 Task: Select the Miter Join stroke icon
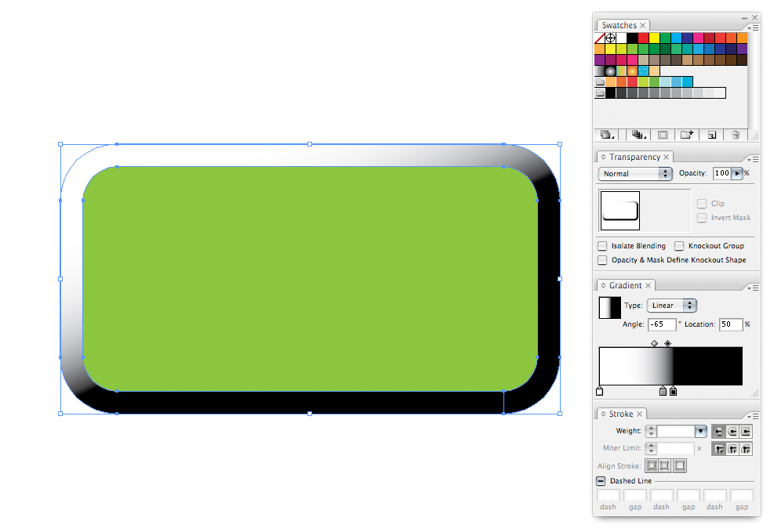coord(718,449)
